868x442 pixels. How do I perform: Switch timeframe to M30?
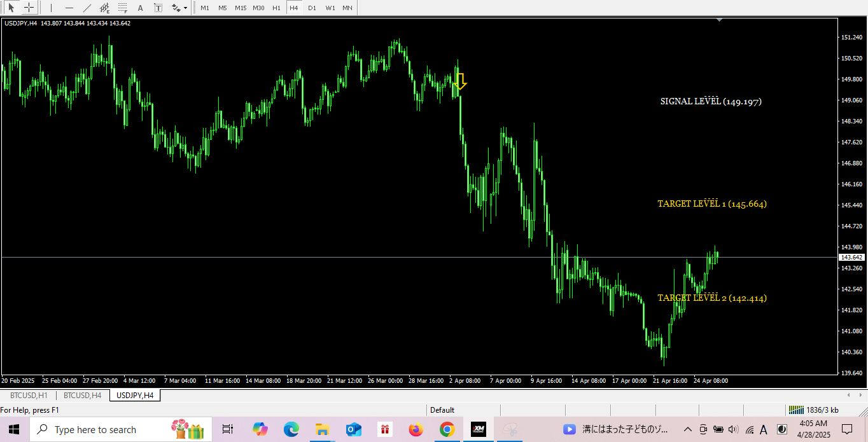pyautogui.click(x=258, y=8)
